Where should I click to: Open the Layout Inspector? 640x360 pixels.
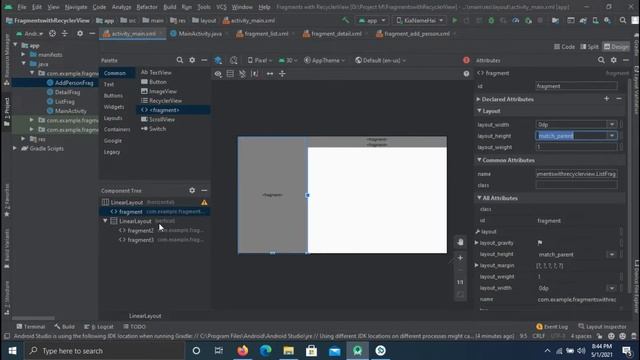tap(602, 327)
